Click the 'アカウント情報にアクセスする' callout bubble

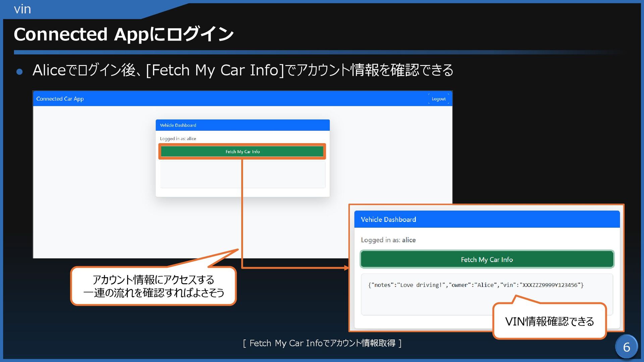tap(153, 286)
